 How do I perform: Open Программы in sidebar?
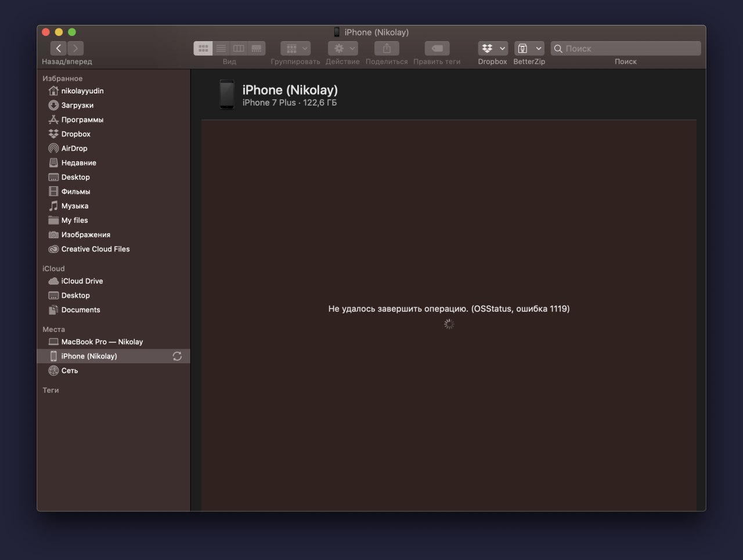(114, 120)
